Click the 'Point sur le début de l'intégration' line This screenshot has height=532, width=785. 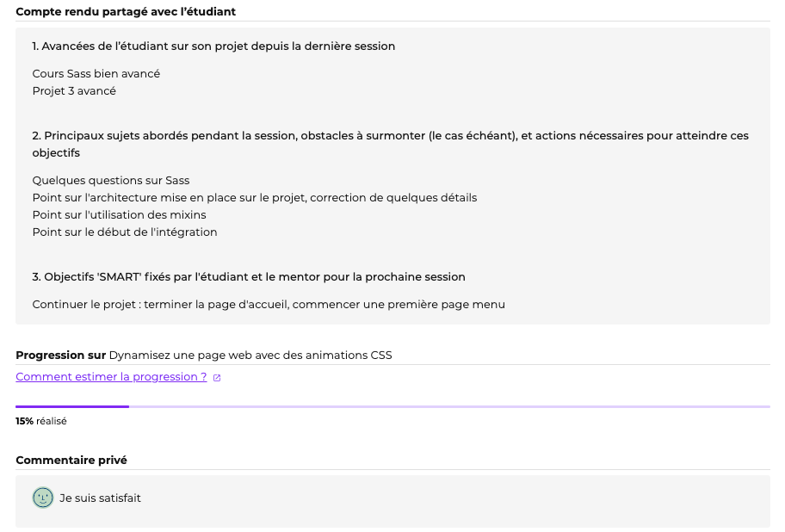[125, 232]
